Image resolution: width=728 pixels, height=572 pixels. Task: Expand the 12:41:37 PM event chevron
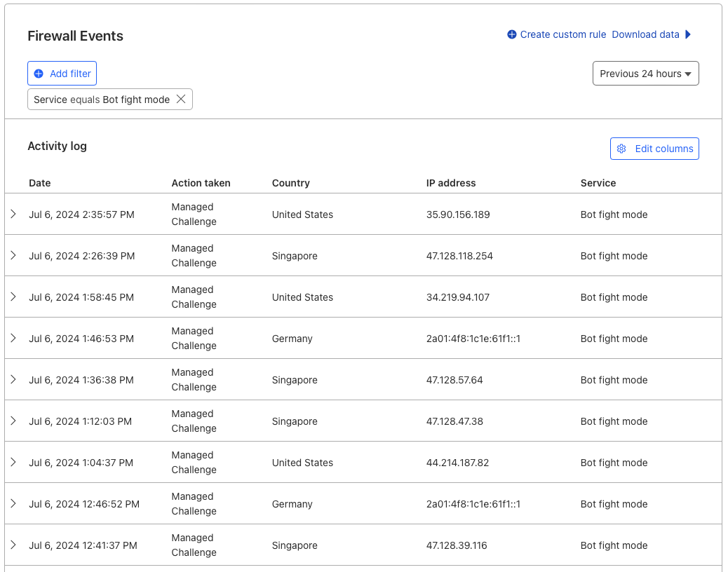point(13,545)
